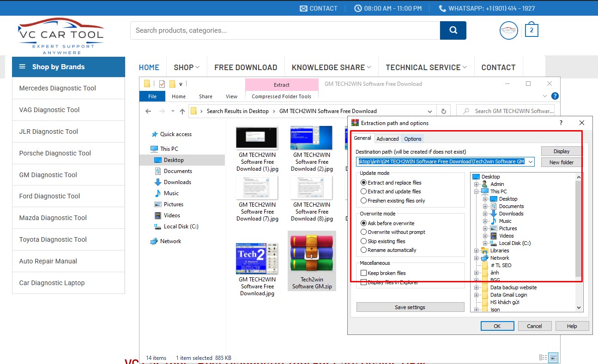Enable Keep broken files checkbox
The height and width of the screenshot is (364, 598).
click(364, 273)
